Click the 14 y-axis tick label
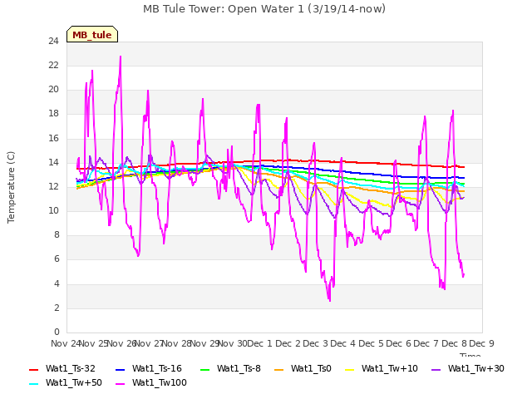This screenshot has width=532, height=399. point(53,163)
